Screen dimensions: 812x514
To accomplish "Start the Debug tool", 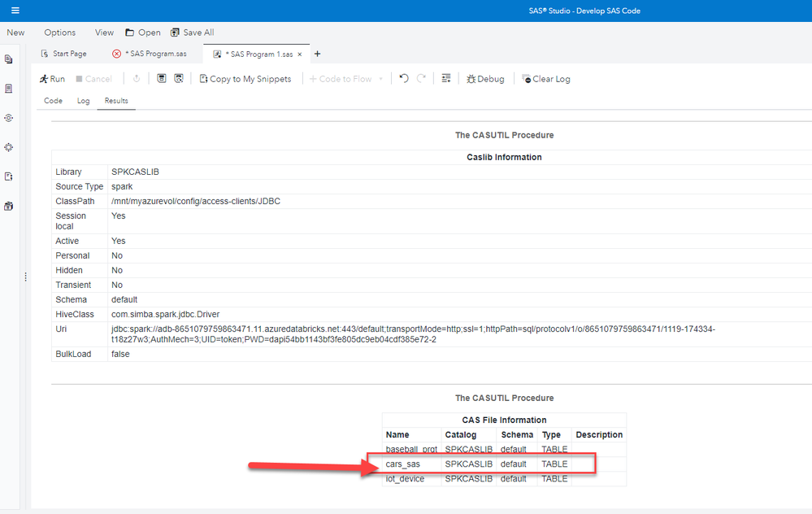I will (485, 79).
